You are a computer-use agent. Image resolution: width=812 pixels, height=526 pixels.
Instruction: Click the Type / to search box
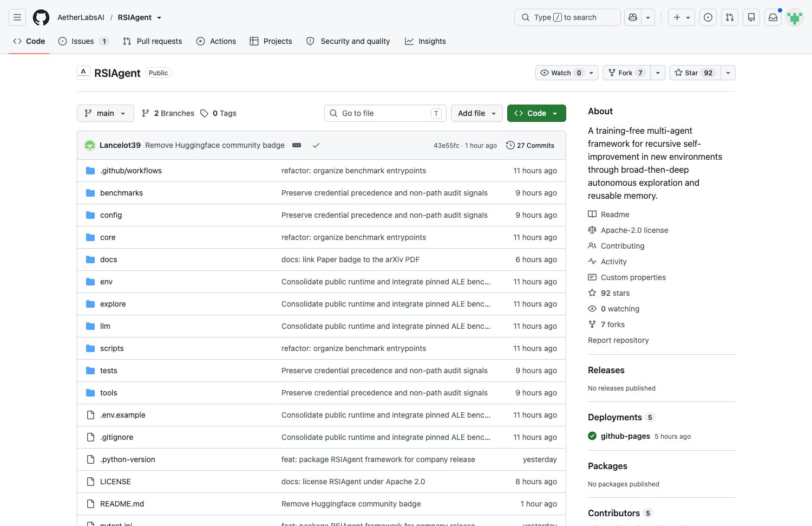coord(567,17)
